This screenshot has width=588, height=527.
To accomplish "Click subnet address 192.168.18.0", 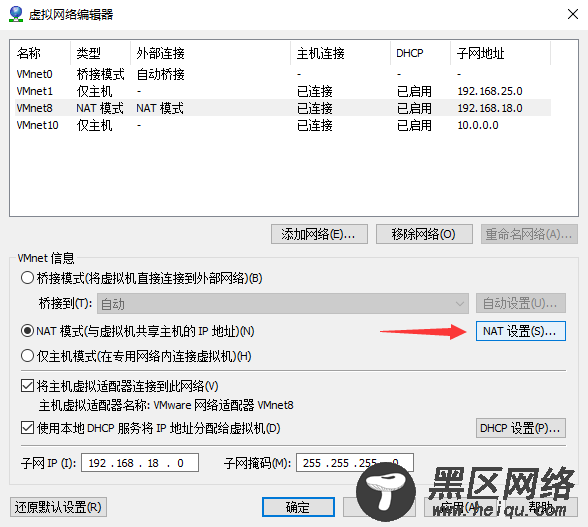I will click(x=490, y=108).
